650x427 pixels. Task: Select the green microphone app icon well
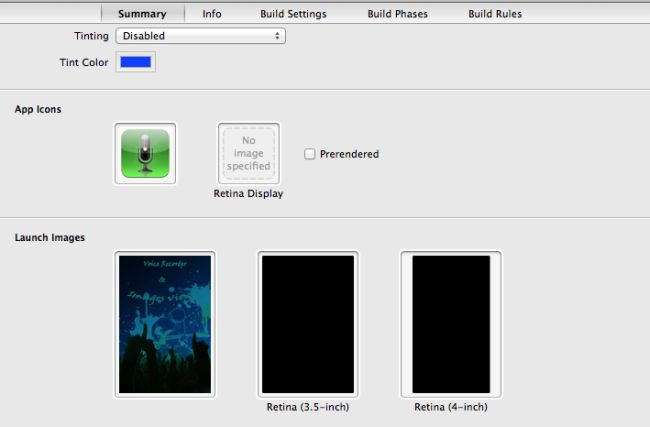tap(145, 153)
